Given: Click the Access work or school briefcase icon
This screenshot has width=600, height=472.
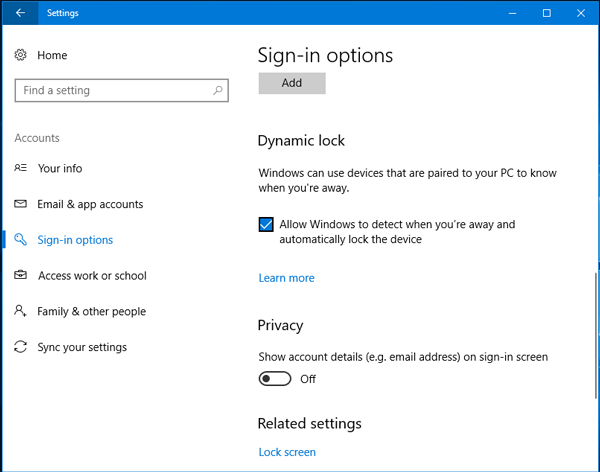Looking at the screenshot, I should point(20,275).
